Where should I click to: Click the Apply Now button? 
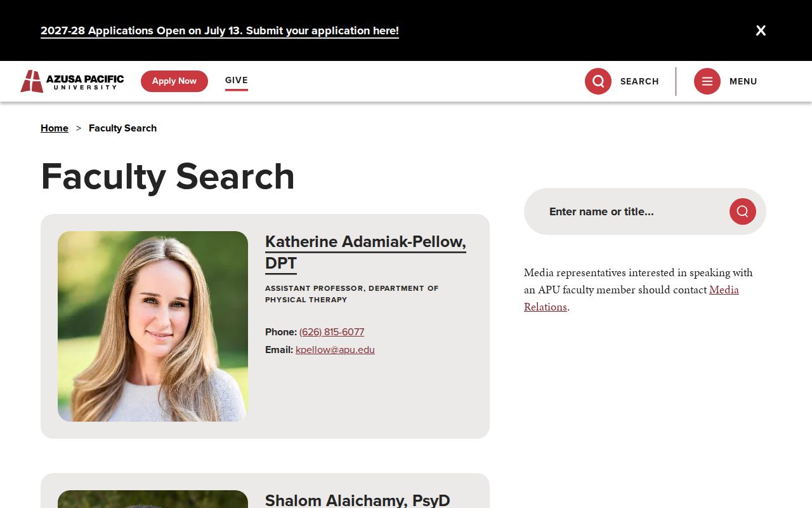pos(174,81)
